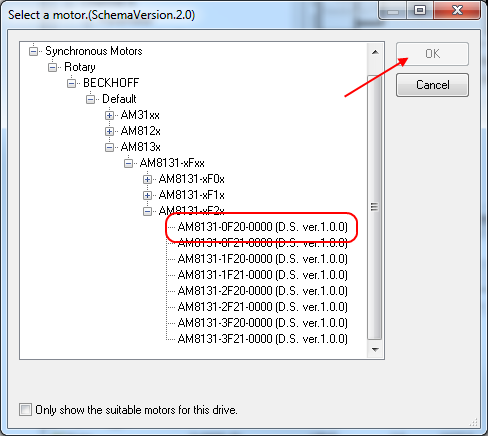Click the AM813x label
The height and width of the screenshot is (436, 488).
click(140, 147)
